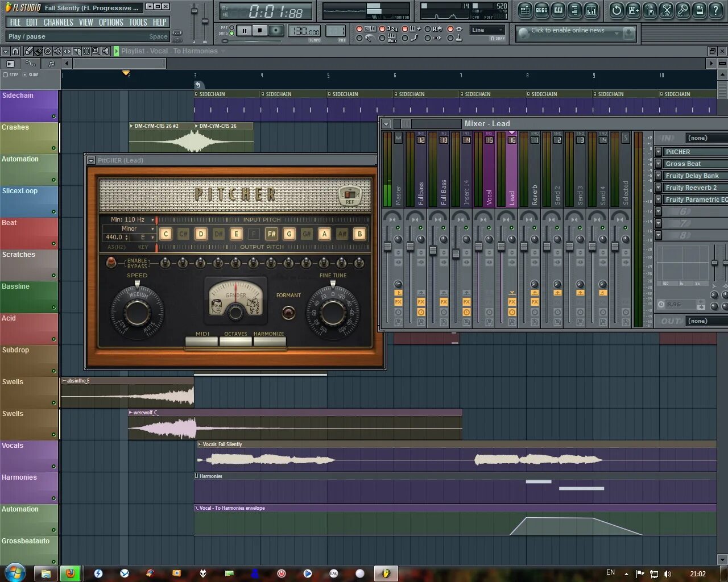Image resolution: width=728 pixels, height=582 pixels.
Task: Toggle playlist snap magnet icon
Action: coord(15,51)
